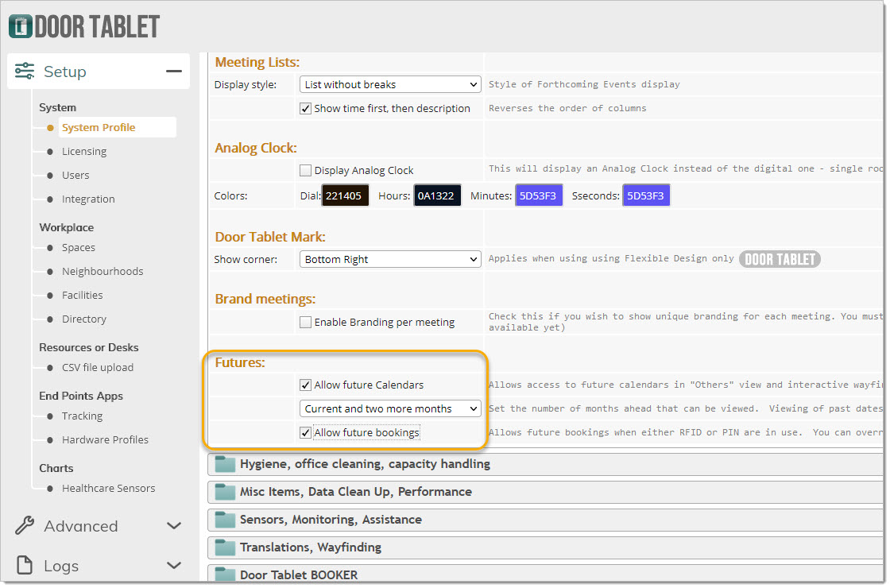The width and height of the screenshot is (890, 588).
Task: Go to the Hardware Profiles link
Action: pyautogui.click(x=105, y=440)
